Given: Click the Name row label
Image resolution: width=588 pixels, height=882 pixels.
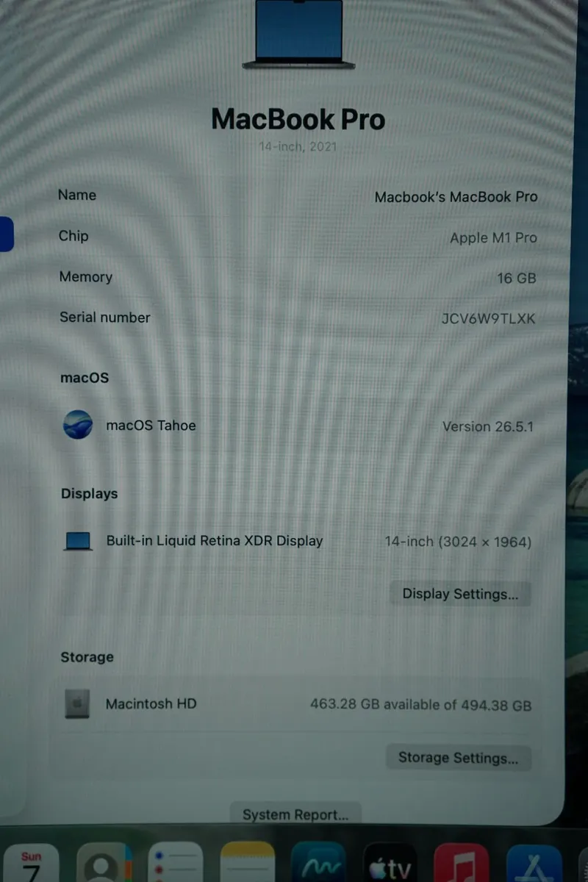Looking at the screenshot, I should (77, 195).
